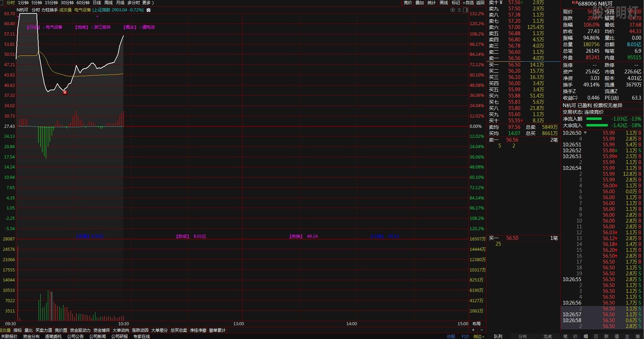Viewport: 644px width, 339px height.
Task: Click the ¥ symbol beside 卖十
Action: pyautogui.click(x=501, y=2)
